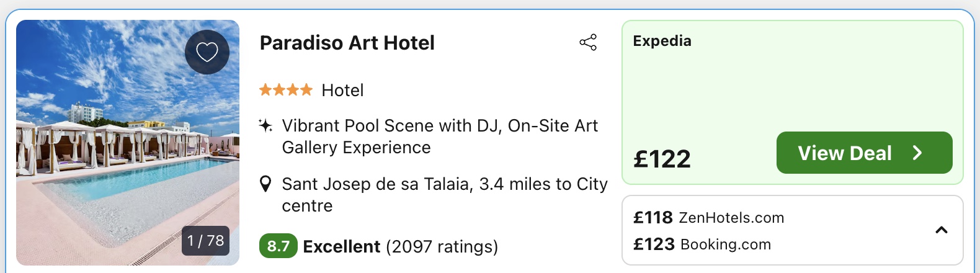Click the Expedia provider label
This screenshot has height=273, width=980.
pos(662,41)
